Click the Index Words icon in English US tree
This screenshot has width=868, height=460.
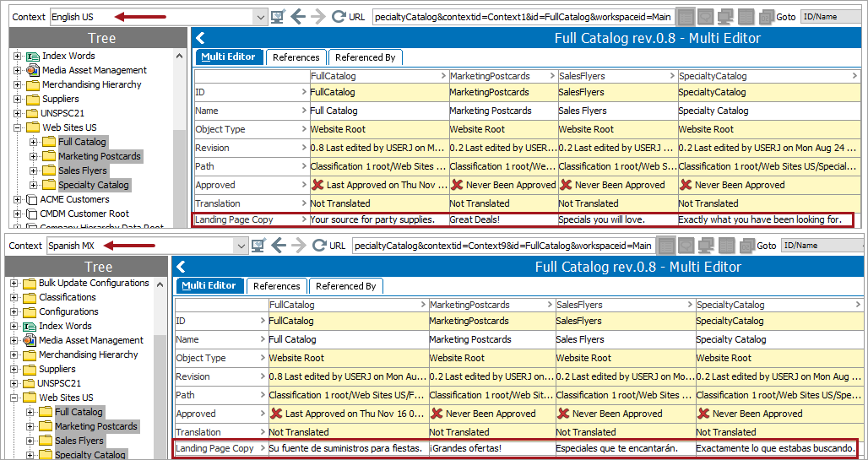[x=33, y=56]
